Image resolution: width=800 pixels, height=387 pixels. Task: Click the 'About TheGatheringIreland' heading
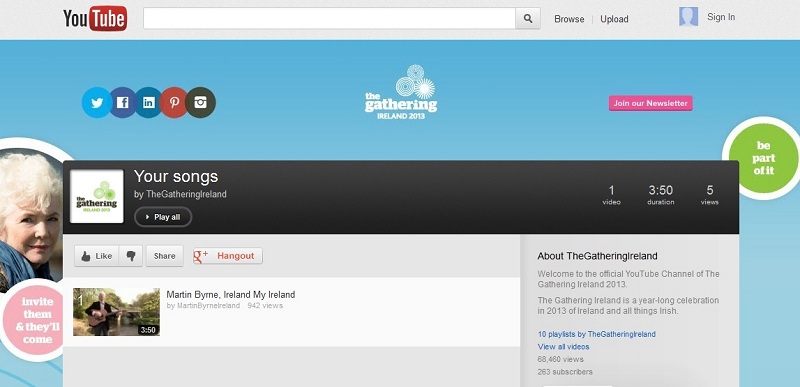(597, 256)
